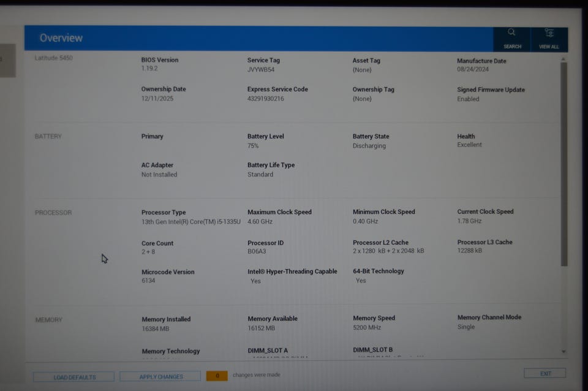Click Core Count value '2 + 8'
Image resolution: width=588 pixels, height=391 pixels.
point(148,252)
